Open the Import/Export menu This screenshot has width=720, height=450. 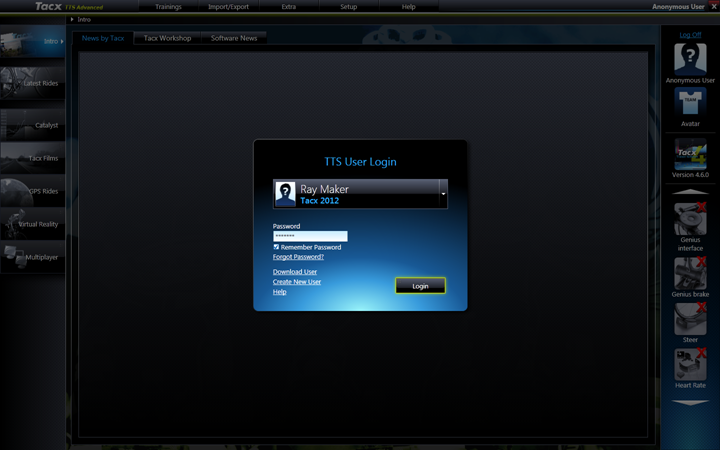[228, 6]
